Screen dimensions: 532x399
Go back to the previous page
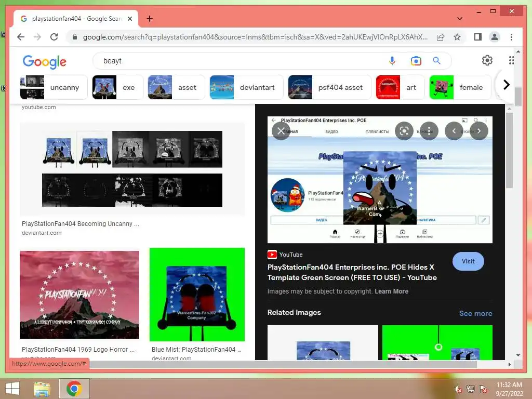coord(21,37)
